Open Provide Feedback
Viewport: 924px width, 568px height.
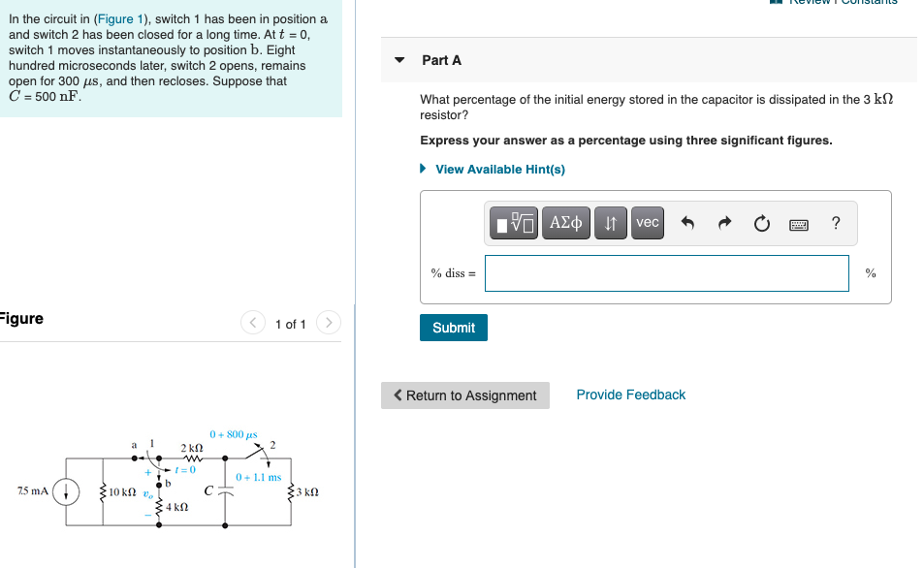pyautogui.click(x=630, y=394)
